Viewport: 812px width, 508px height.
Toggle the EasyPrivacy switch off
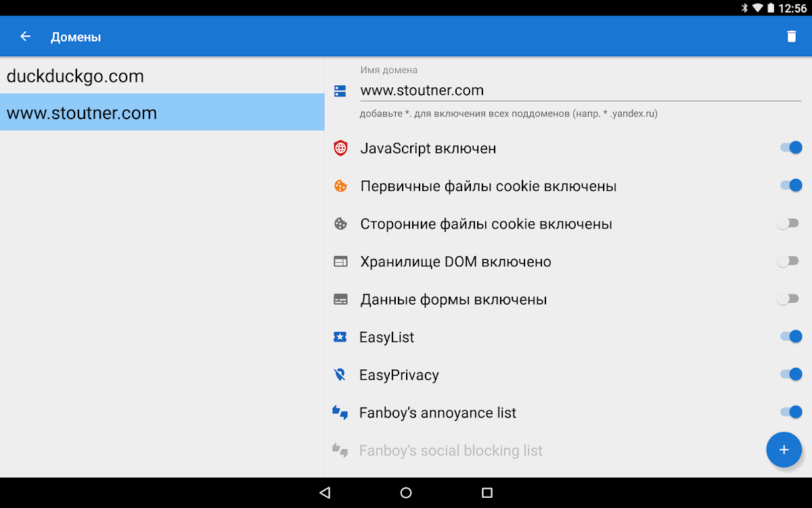[790, 375]
